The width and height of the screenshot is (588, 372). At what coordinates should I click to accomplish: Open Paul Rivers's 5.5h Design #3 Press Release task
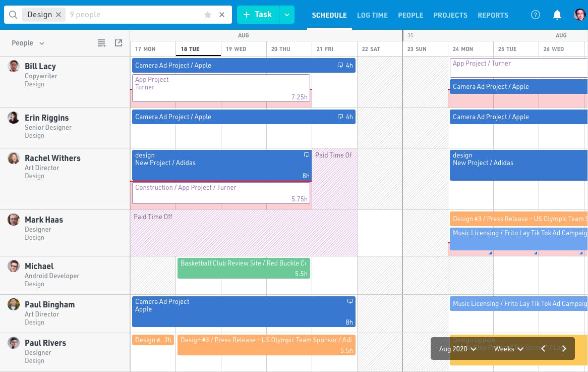[x=267, y=345]
